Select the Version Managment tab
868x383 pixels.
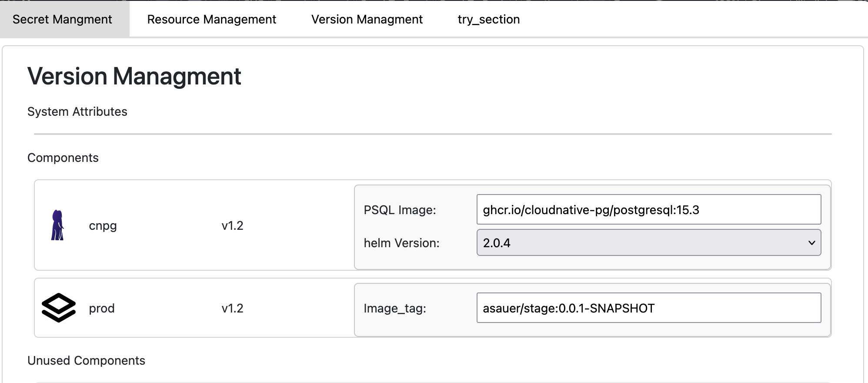point(367,19)
